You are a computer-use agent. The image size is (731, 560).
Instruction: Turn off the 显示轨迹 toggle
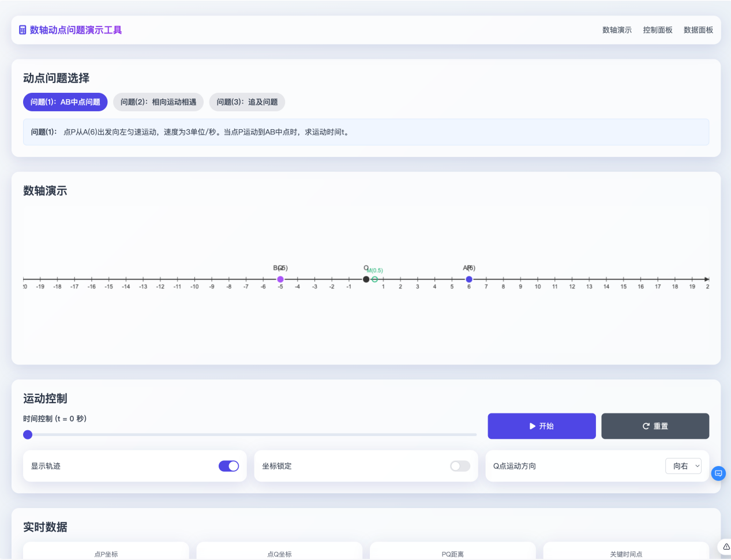228,466
